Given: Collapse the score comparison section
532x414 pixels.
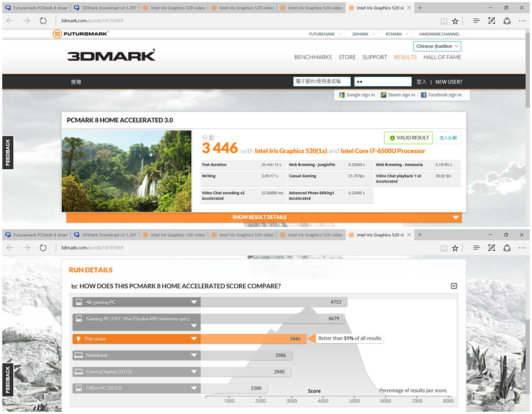Looking at the screenshot, I should coord(454,286).
